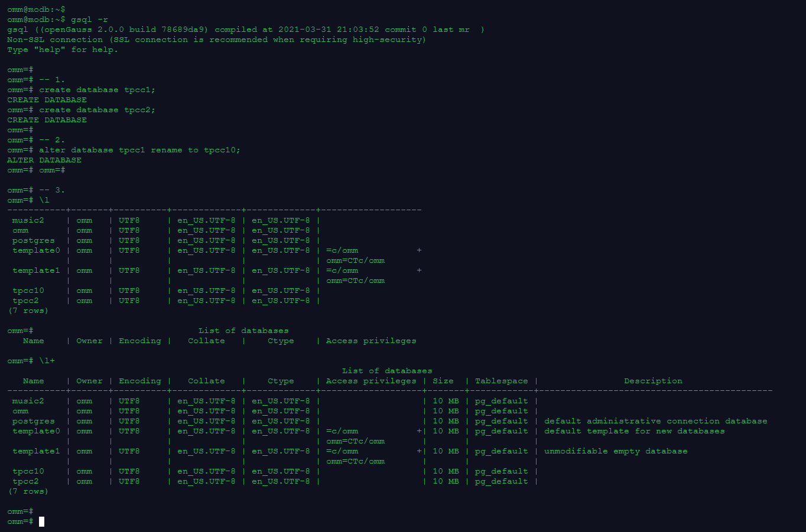Select the openGauss 2.0.0 build version line
This screenshot has width=806, height=532.
pyautogui.click(x=246, y=30)
